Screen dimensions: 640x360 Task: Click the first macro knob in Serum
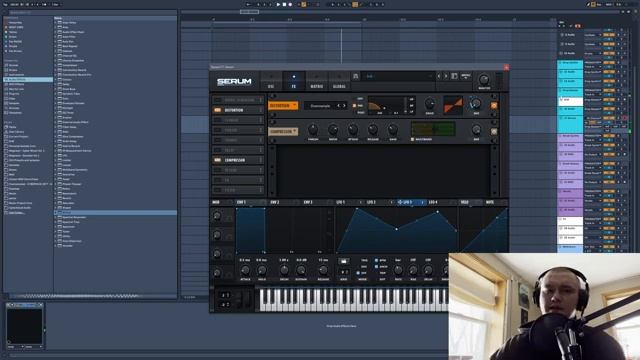point(217,216)
